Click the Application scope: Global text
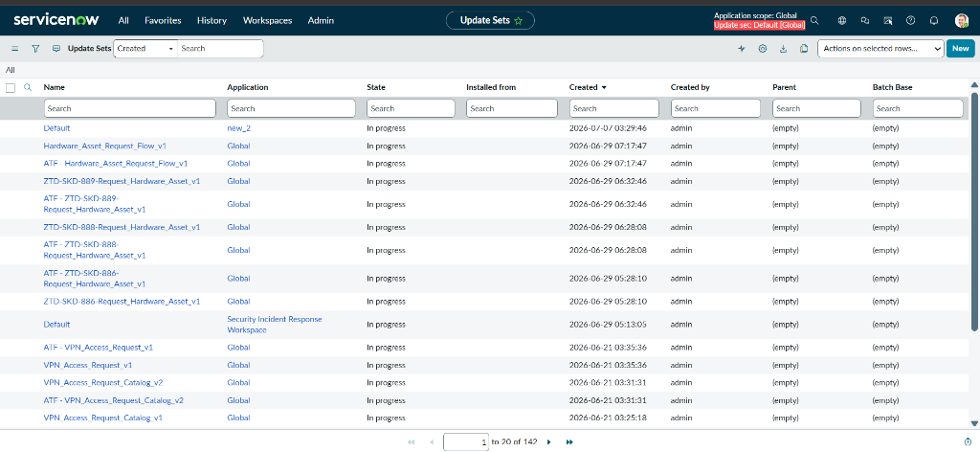 tap(755, 15)
